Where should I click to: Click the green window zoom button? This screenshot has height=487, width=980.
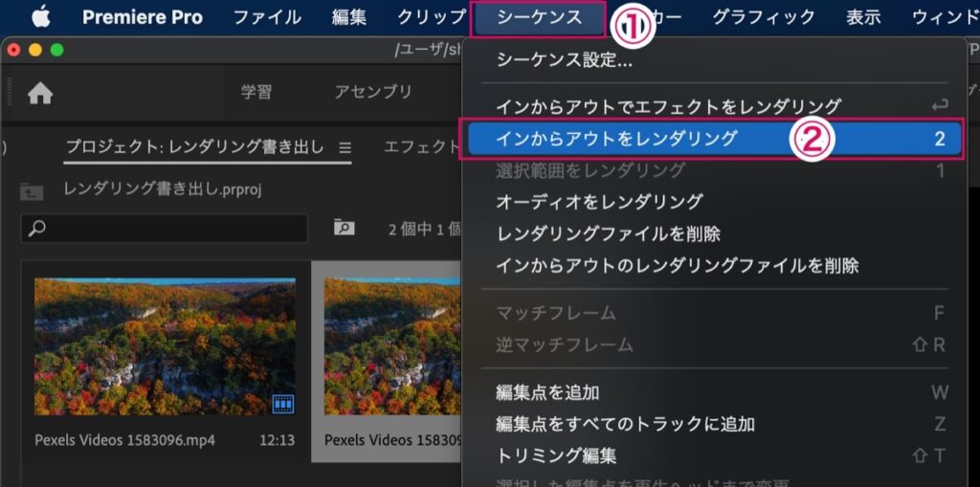[x=56, y=50]
